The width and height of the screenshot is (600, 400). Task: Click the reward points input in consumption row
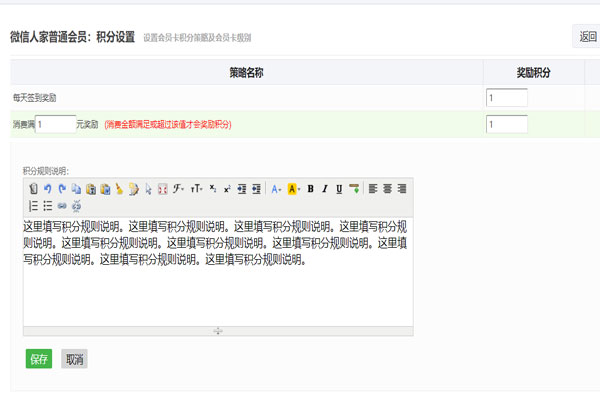pos(507,124)
